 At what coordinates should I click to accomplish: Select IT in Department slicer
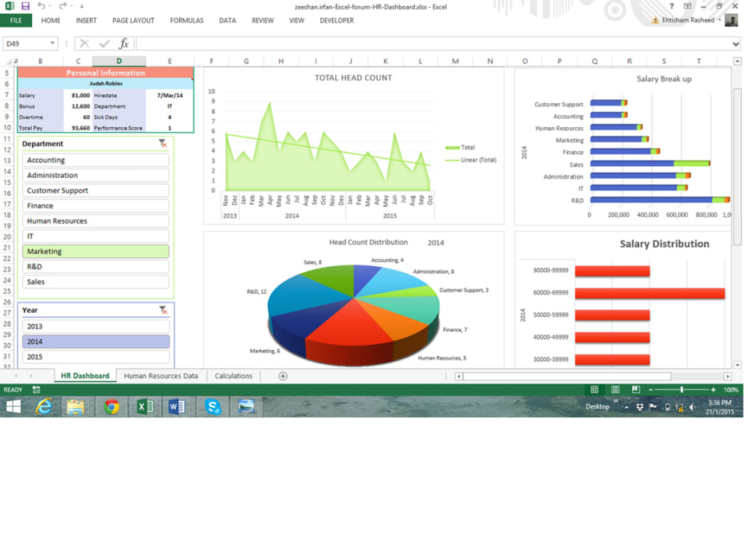click(x=96, y=236)
